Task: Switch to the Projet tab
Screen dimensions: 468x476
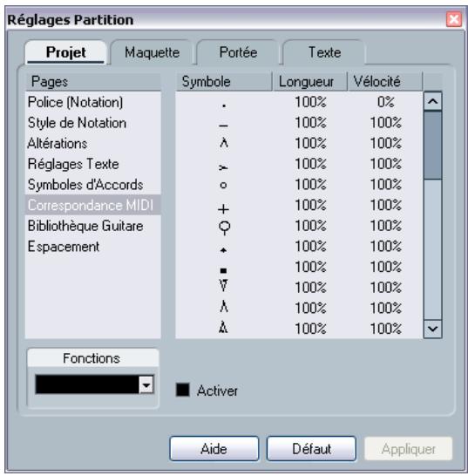Action: pyautogui.click(x=66, y=52)
